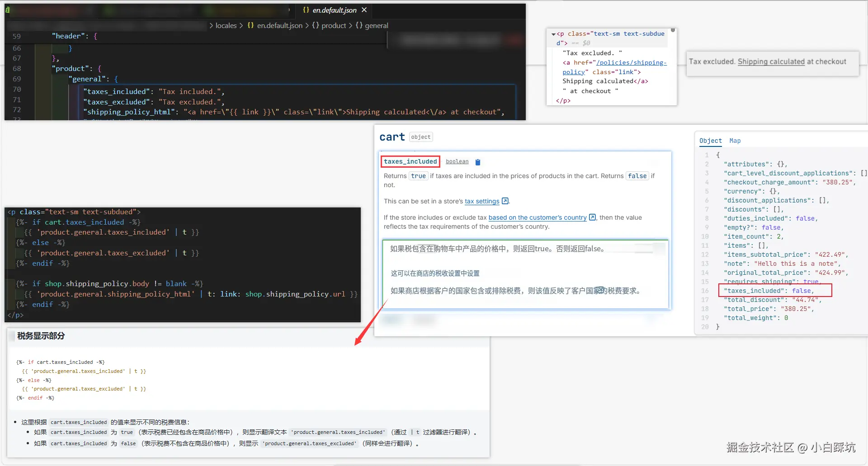Click the "item_count": 2 line
Viewport: 868px width, 466px height.
tap(754, 236)
